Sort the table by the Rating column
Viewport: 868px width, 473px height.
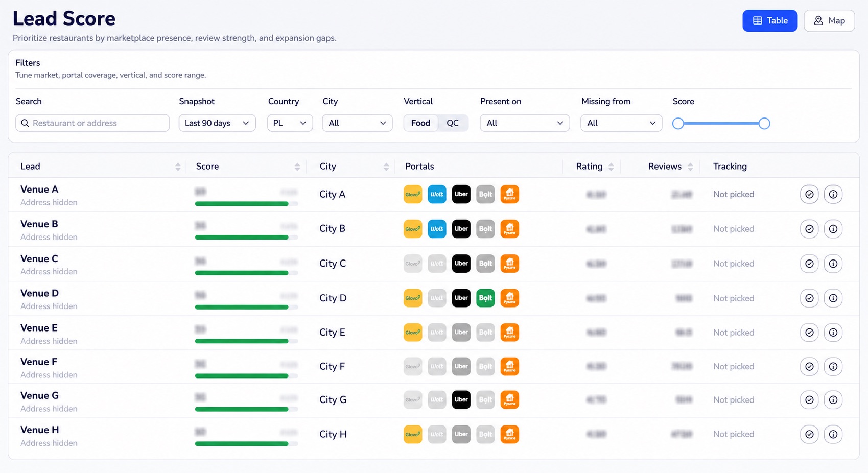pos(611,167)
